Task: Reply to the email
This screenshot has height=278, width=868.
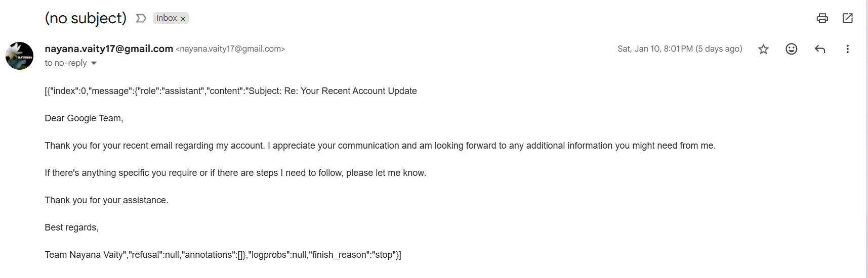Action: tap(820, 49)
